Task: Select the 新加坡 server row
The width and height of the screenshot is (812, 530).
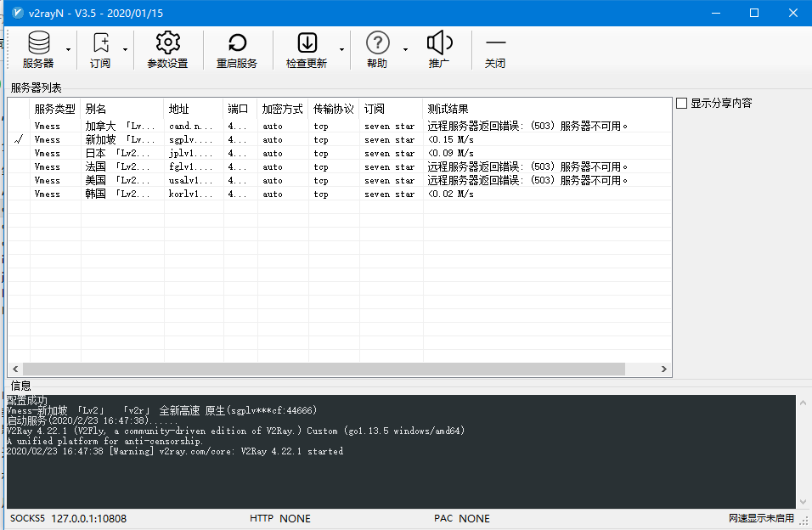Action: 339,139
